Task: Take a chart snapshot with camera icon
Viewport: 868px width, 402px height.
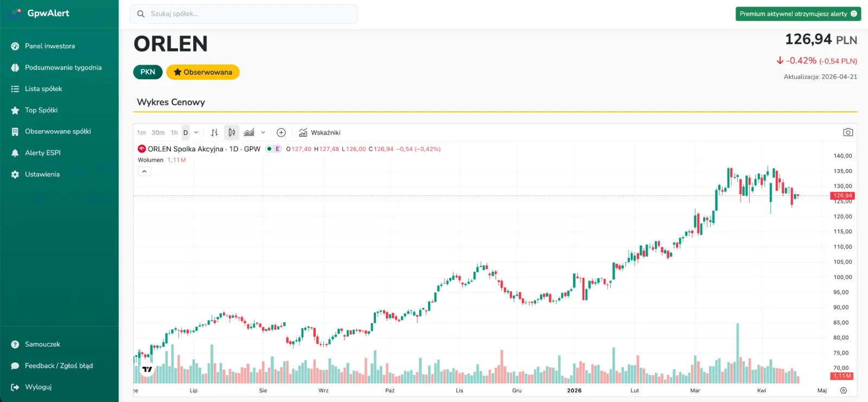Action: click(x=848, y=132)
